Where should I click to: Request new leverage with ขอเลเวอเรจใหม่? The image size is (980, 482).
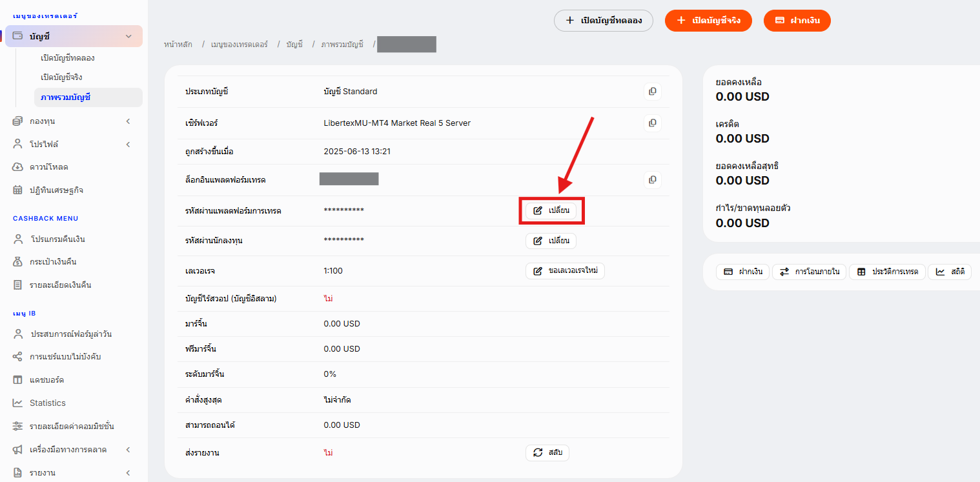tap(565, 271)
